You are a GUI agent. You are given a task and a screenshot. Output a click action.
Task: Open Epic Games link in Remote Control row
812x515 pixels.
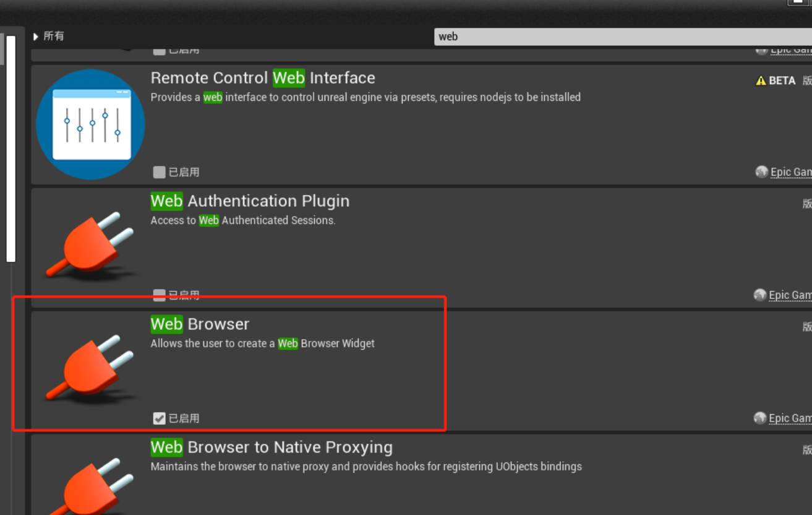pos(790,172)
